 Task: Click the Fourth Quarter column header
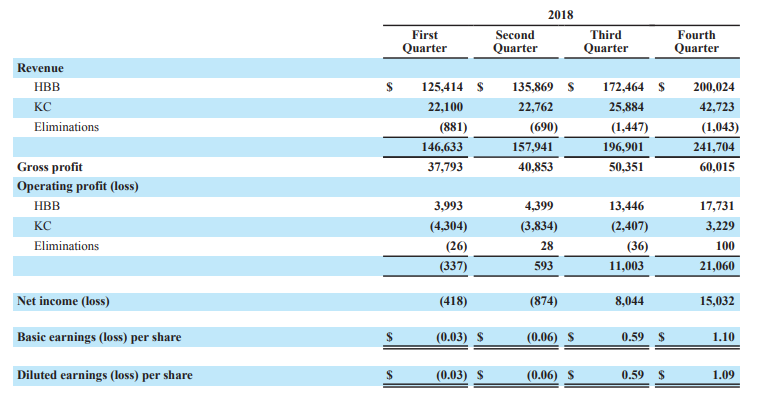pyautogui.click(x=696, y=42)
